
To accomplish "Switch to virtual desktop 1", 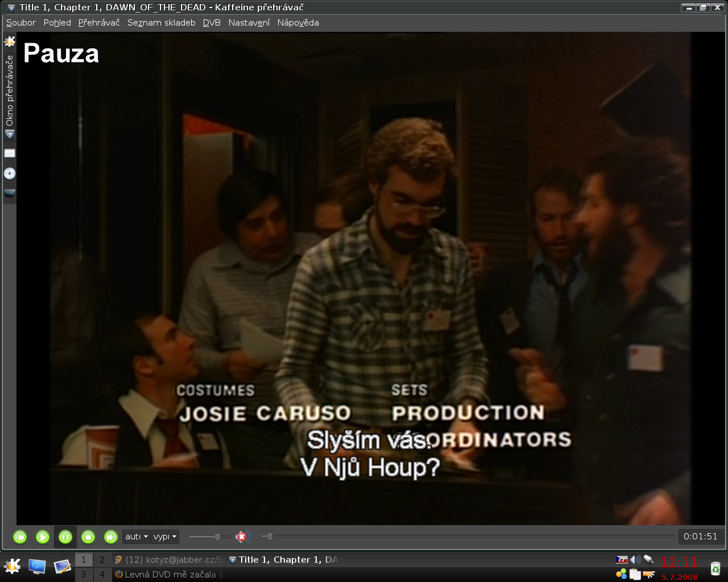I will point(84,560).
